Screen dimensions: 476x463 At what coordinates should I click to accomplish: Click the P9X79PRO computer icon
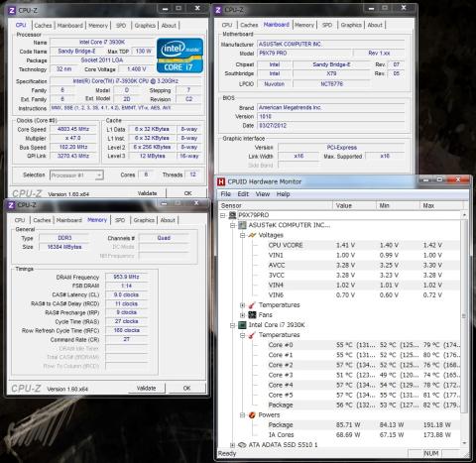pyautogui.click(x=232, y=215)
